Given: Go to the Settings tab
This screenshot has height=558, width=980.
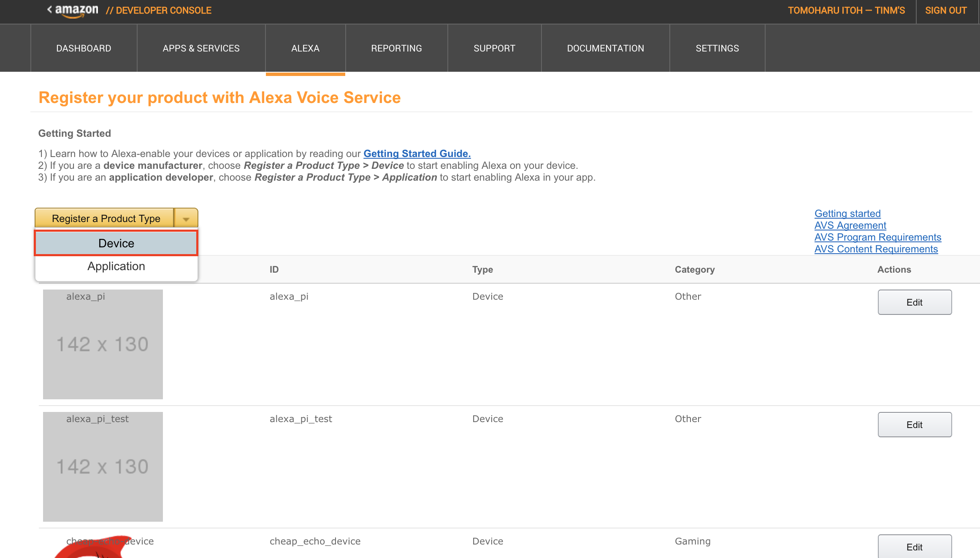Looking at the screenshot, I should (x=717, y=48).
